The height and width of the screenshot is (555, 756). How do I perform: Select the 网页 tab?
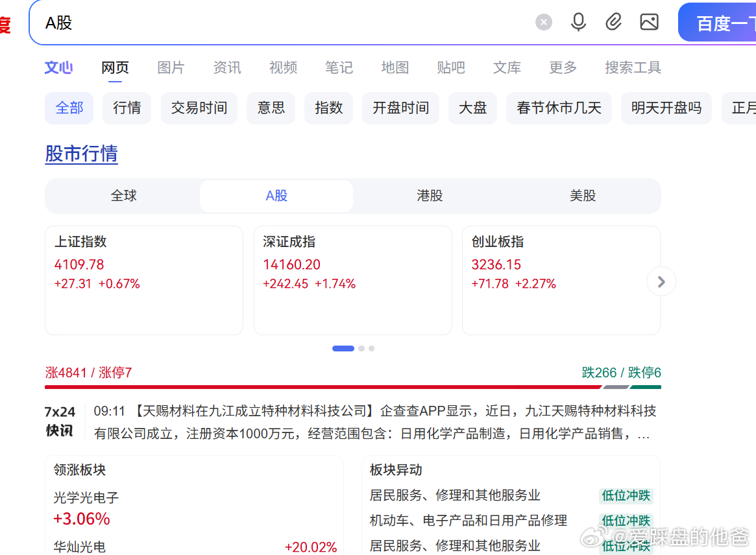click(115, 67)
